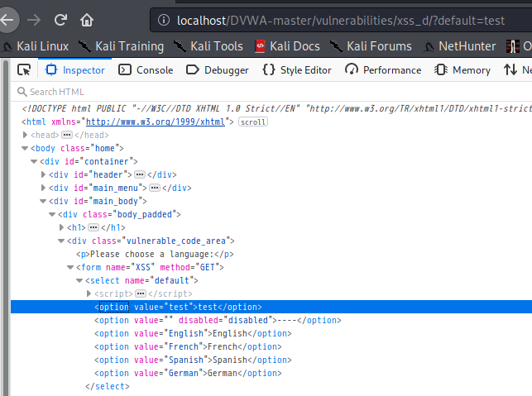Switch to the Performance tab
532x396 pixels.
point(383,69)
